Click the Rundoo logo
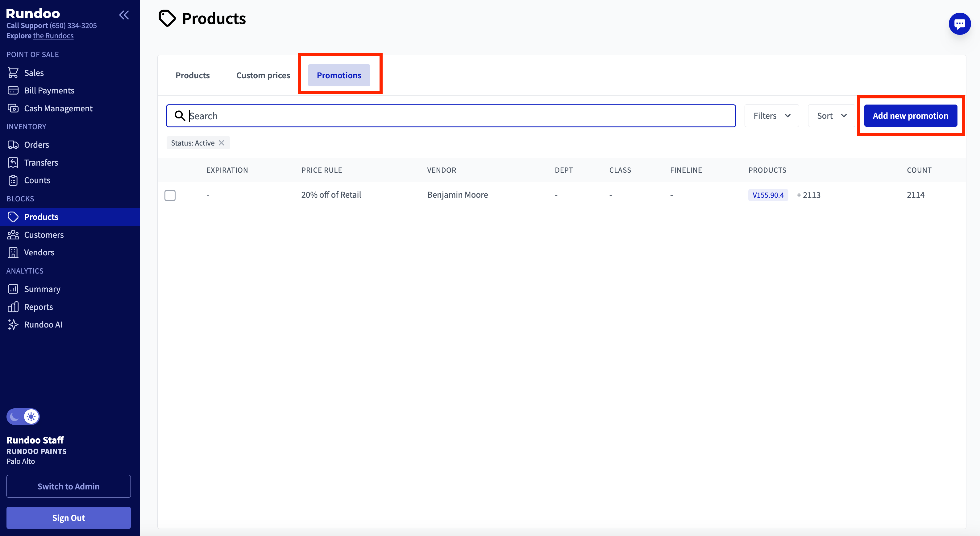 point(33,13)
